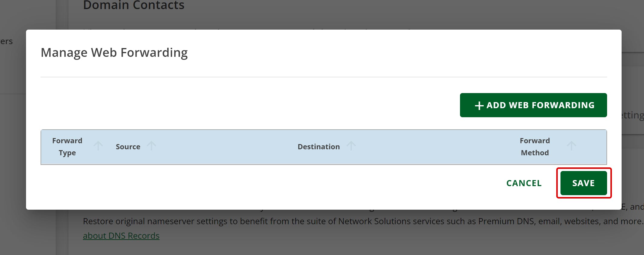Click the cut-off 'E, and' text below dialog

632,207
